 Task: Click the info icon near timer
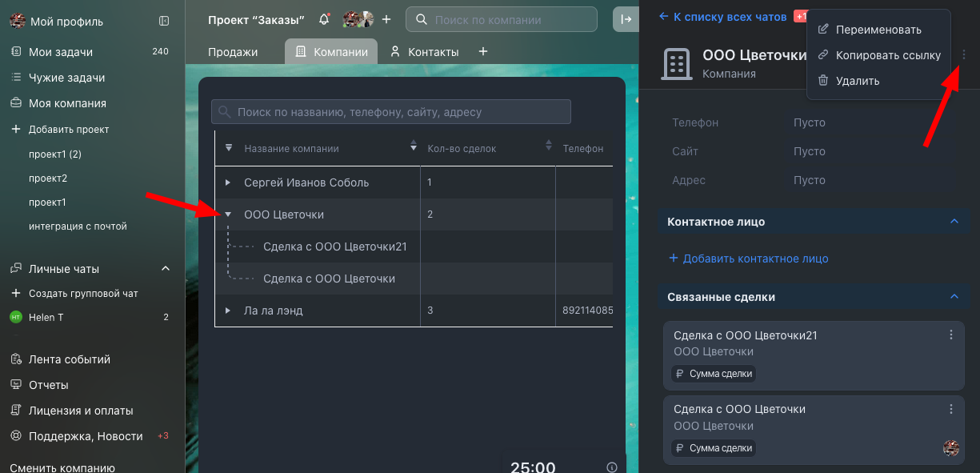point(612,467)
